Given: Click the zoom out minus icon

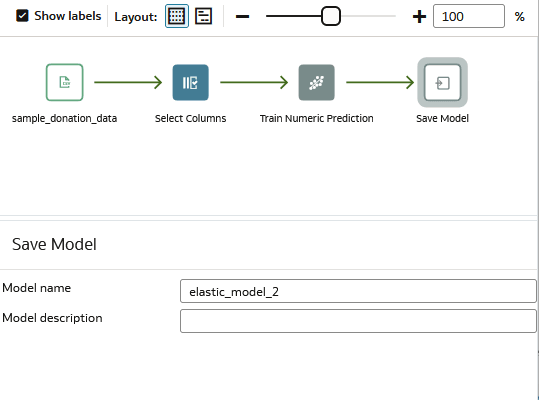Looking at the screenshot, I should [242, 16].
